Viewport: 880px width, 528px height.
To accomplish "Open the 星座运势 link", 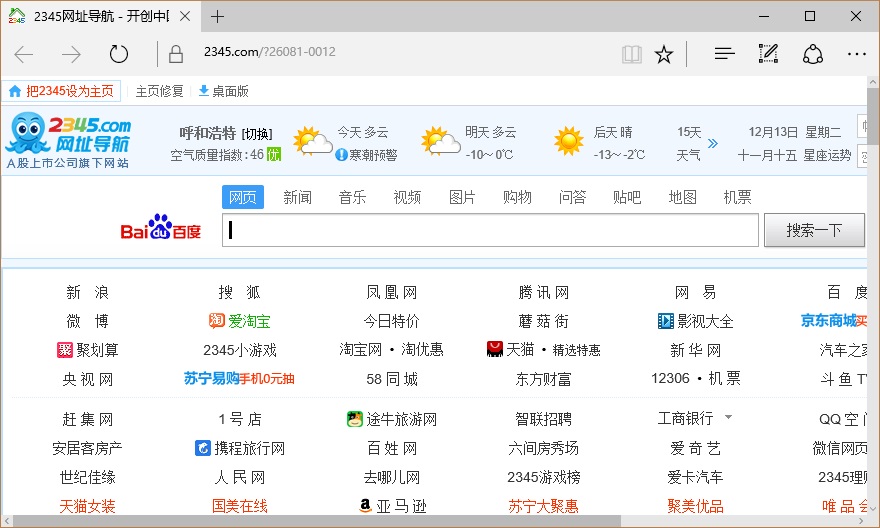I will pyautogui.click(x=827, y=155).
